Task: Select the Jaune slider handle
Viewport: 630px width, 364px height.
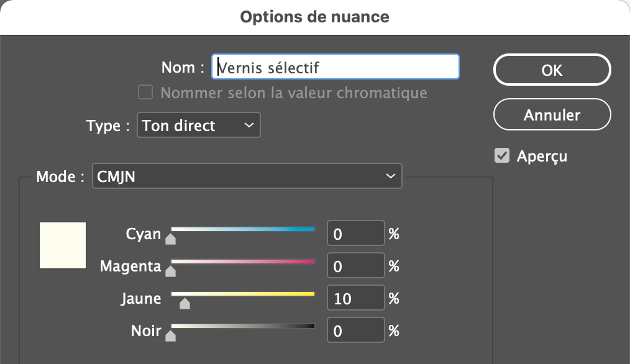Action: tap(185, 303)
